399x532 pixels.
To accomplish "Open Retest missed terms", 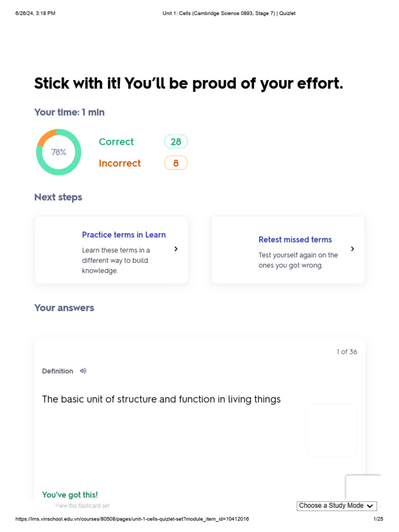I will pos(295,240).
